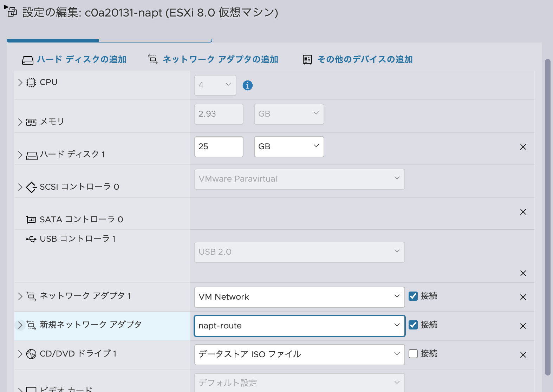The width and height of the screenshot is (553, 392).
Task: Click the hard disk add icon
Action: (28, 60)
